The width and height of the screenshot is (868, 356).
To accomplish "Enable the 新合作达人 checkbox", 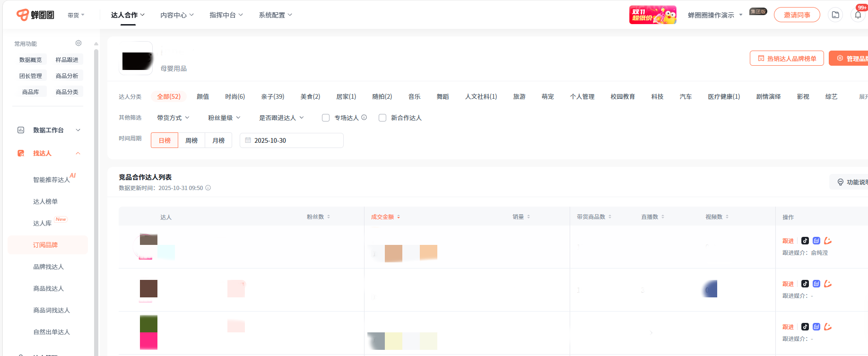I will [382, 118].
